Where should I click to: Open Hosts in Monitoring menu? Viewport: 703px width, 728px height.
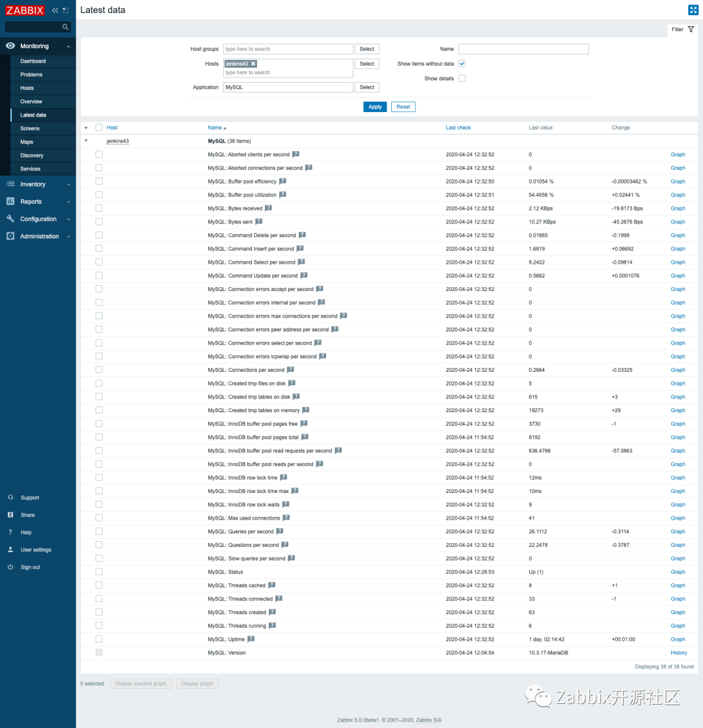pos(27,88)
